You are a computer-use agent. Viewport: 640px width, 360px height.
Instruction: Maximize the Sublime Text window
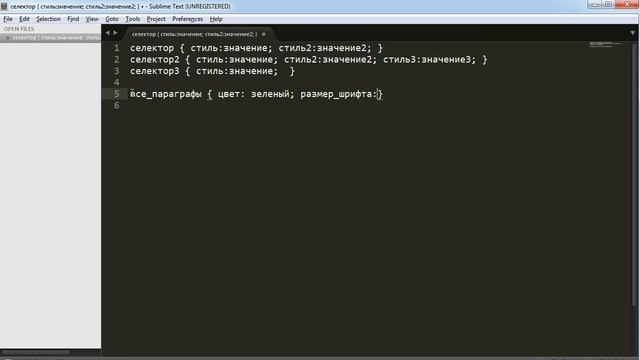point(608,4)
